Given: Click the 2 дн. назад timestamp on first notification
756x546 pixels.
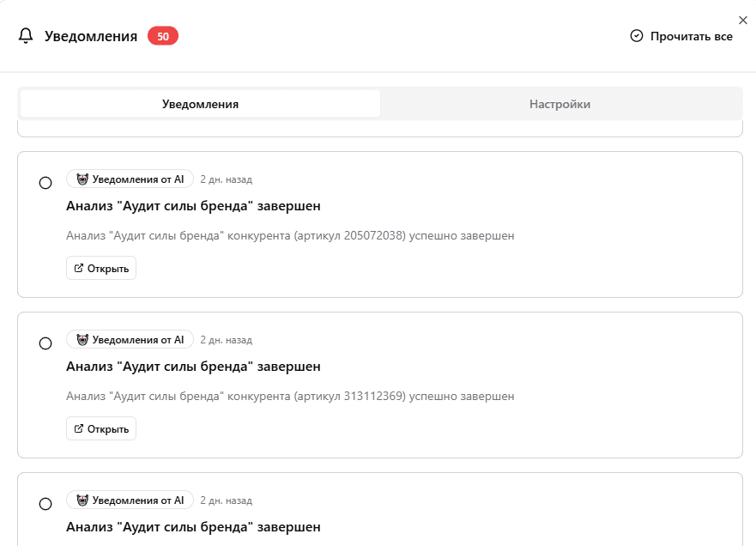Looking at the screenshot, I should (225, 179).
